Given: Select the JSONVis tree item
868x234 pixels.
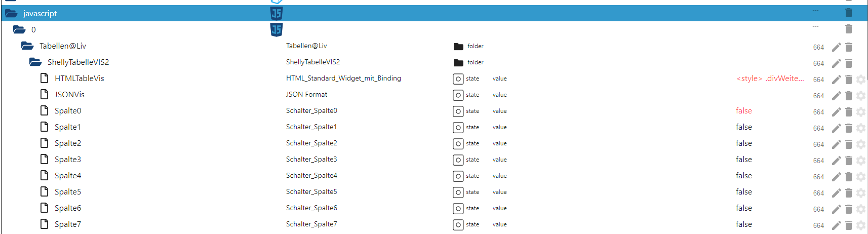Looking at the screenshot, I should (69, 95).
